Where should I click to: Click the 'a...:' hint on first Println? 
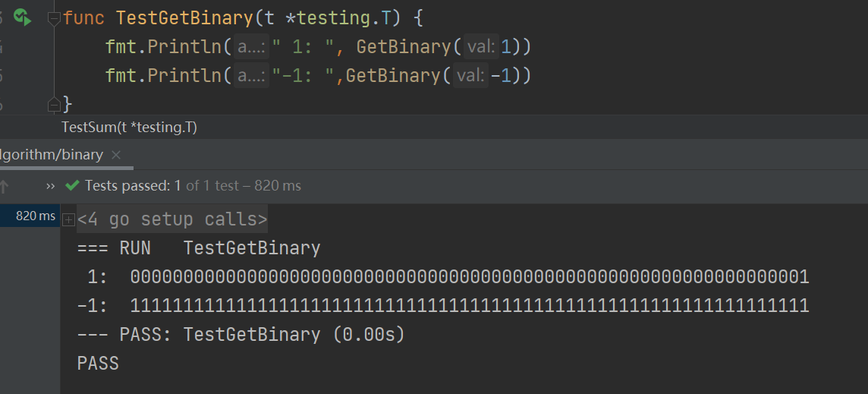[251, 47]
